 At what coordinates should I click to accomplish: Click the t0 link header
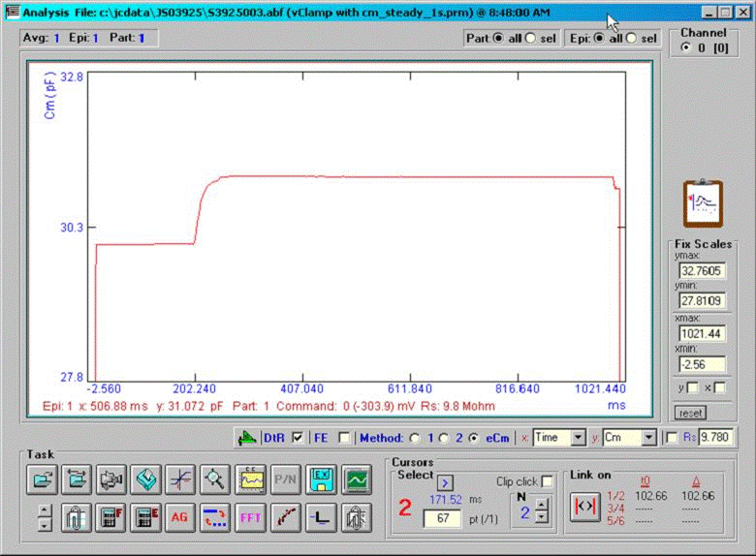[x=645, y=481]
